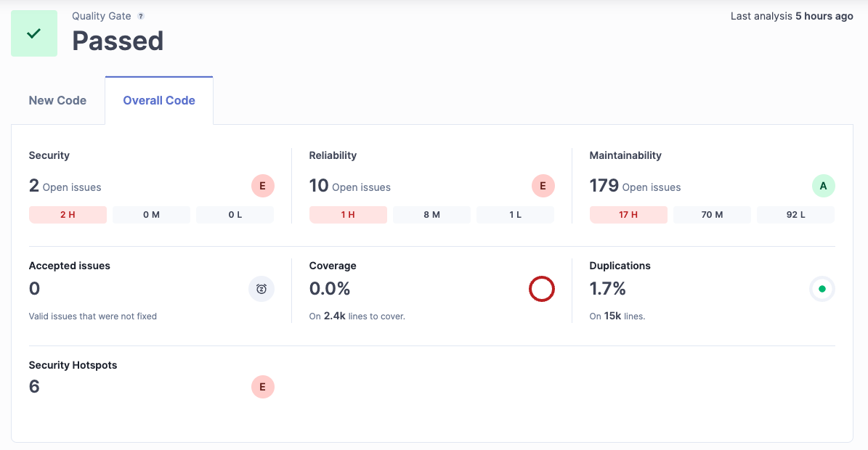Open the 6 Security Hotspots count
The width and height of the screenshot is (868, 450).
coord(34,386)
